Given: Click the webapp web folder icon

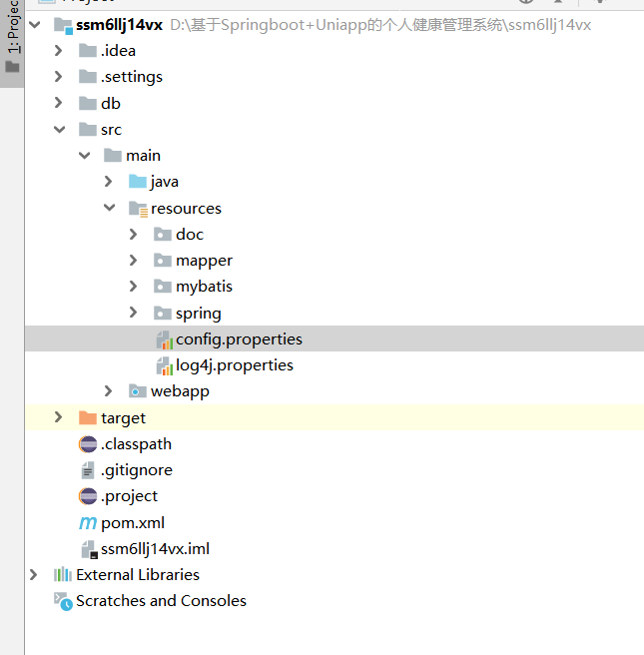Looking at the screenshot, I should click(x=138, y=391).
